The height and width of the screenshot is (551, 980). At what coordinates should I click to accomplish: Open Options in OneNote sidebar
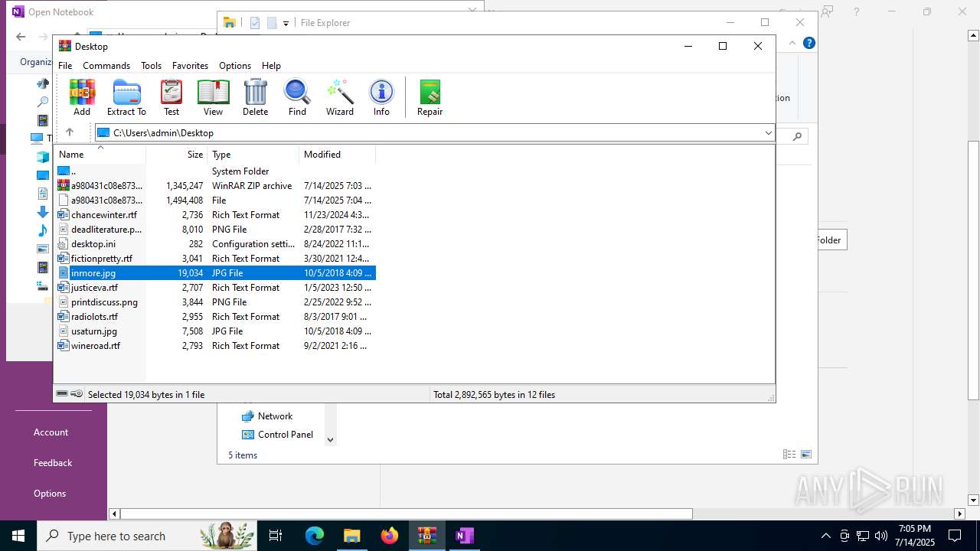(50, 494)
